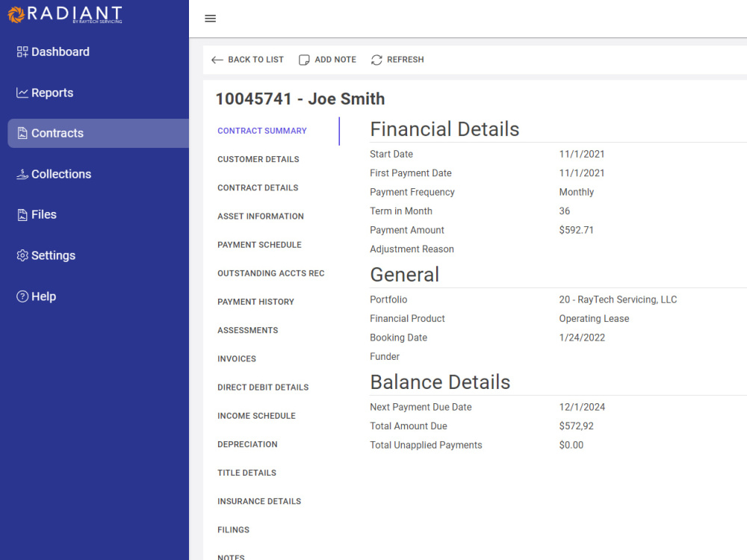The image size is (747, 560).
Task: Select the Contract Summary tab
Action: pos(262,131)
